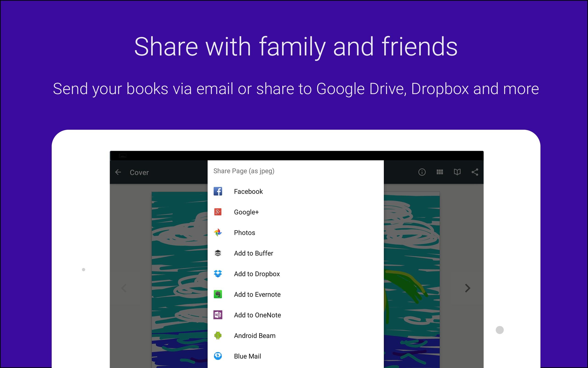The image size is (588, 368).
Task: Click the Share Page (as jpeg) heading
Action: click(x=244, y=171)
